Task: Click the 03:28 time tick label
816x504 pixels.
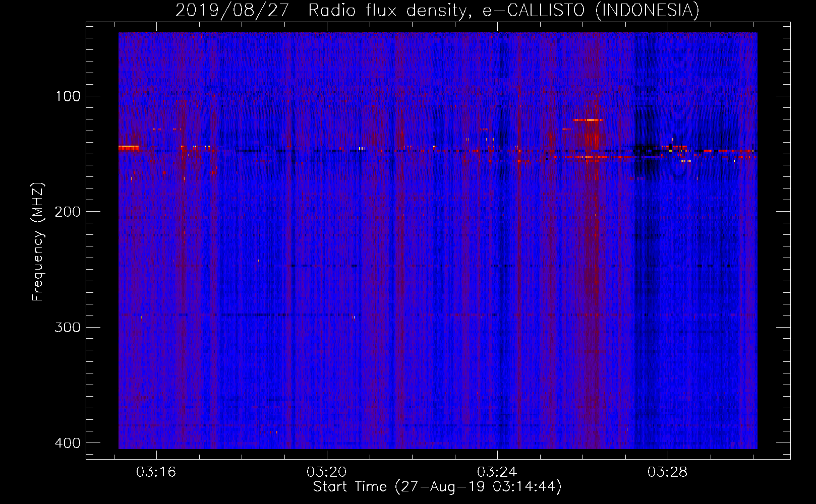Action: (x=668, y=472)
